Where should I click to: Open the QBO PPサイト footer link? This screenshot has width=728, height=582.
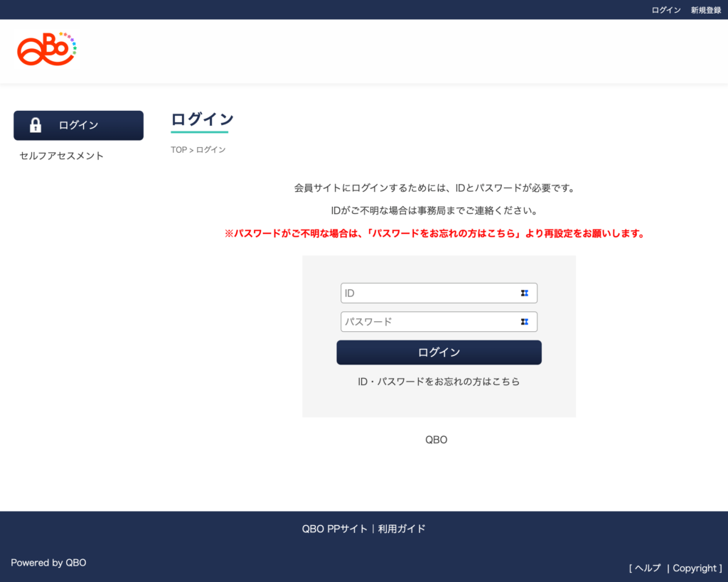(x=334, y=529)
